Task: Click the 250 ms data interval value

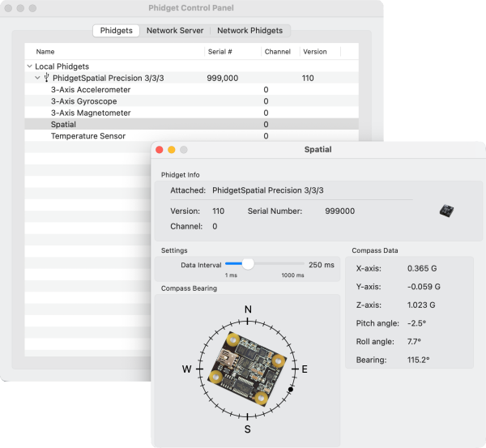Action: coord(322,265)
